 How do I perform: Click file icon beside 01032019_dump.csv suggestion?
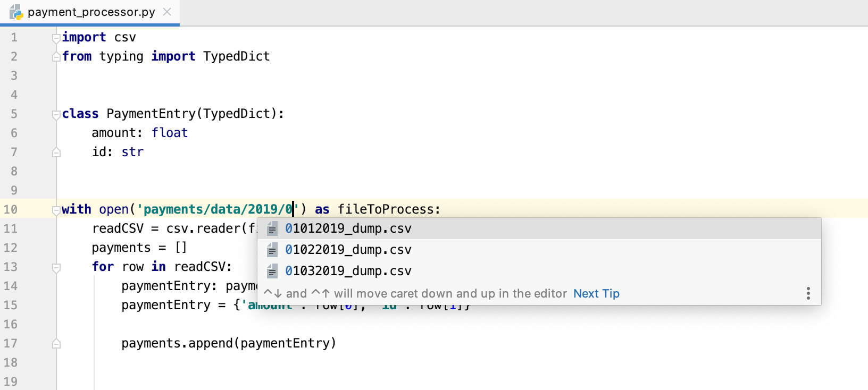[x=272, y=271]
